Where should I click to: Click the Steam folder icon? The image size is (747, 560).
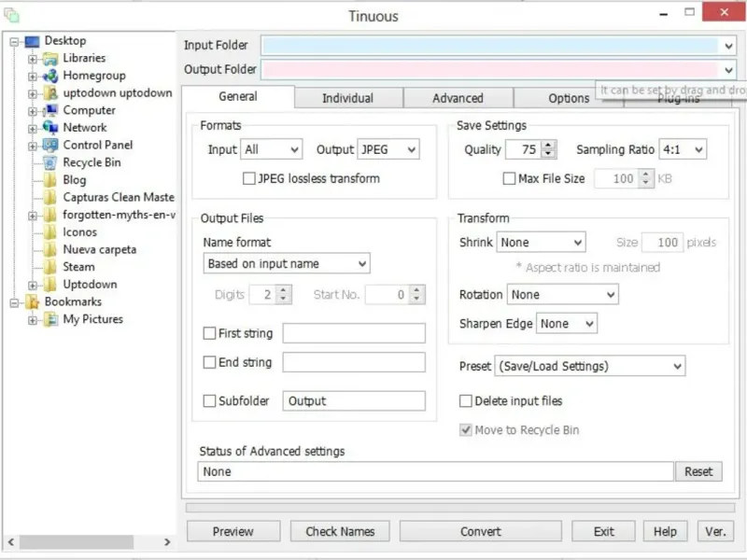[50, 267]
